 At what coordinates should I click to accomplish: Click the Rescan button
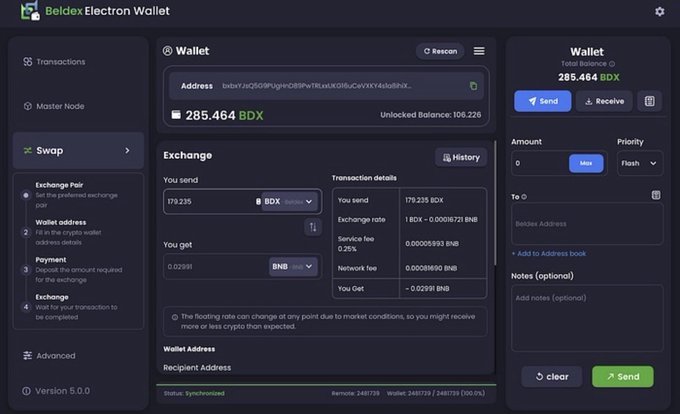(440, 51)
